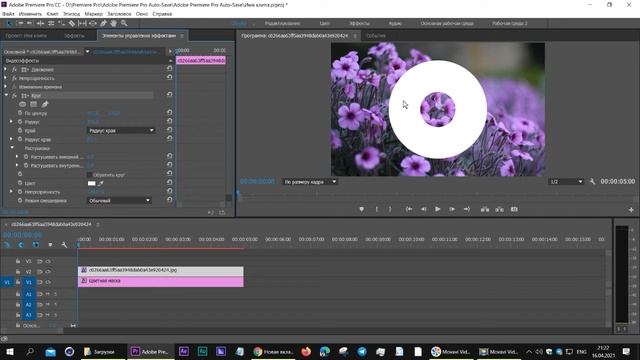Click the Extract button
Viewport: 640px width, 360px height.
499,209
